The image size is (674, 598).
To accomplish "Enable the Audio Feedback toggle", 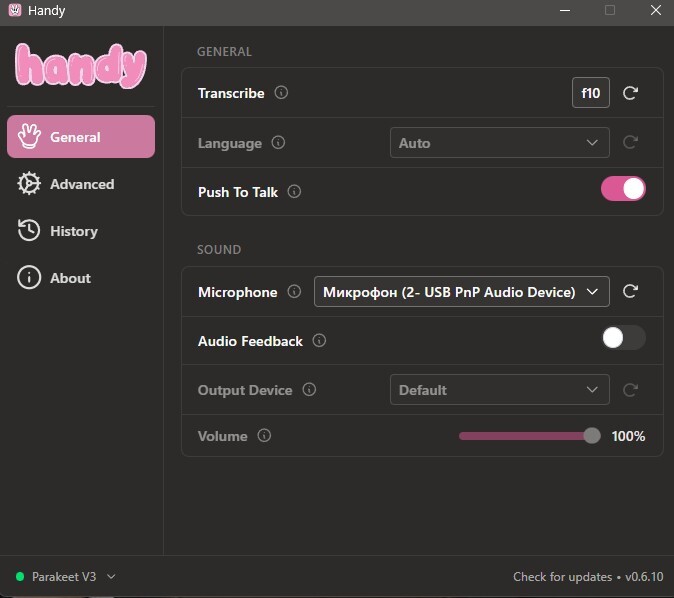I will coord(623,338).
